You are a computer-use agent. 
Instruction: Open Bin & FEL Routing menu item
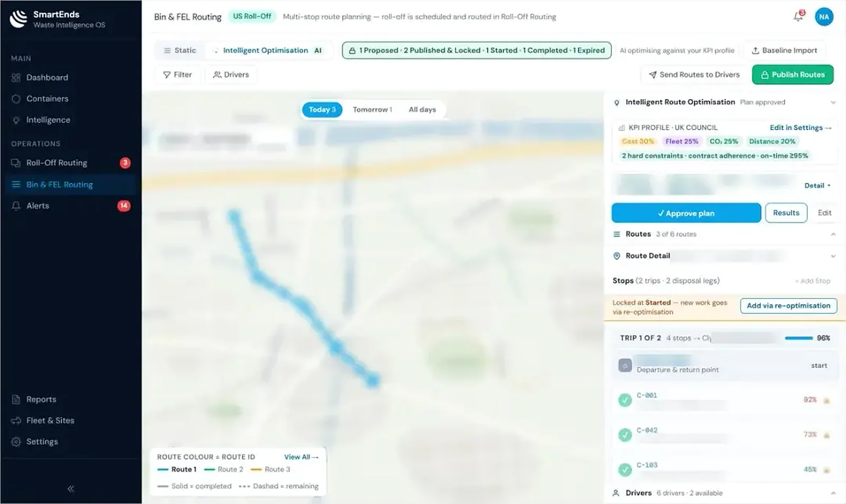pyautogui.click(x=71, y=184)
